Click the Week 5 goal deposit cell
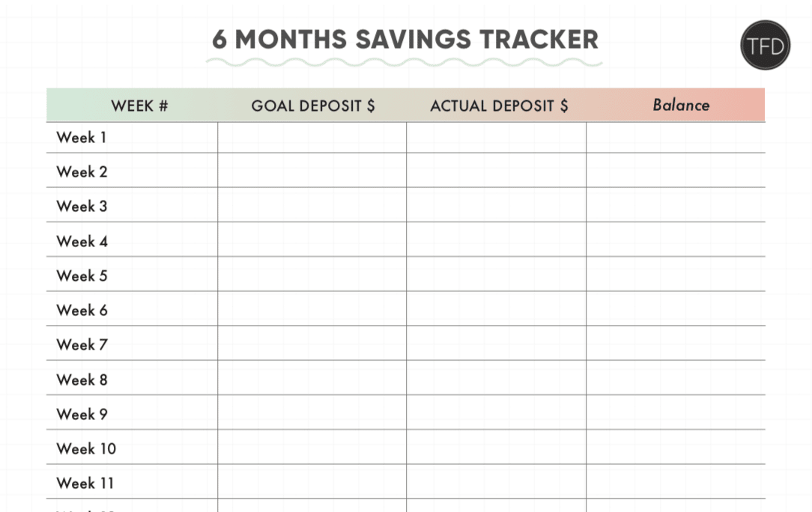The image size is (812, 512). (312, 274)
